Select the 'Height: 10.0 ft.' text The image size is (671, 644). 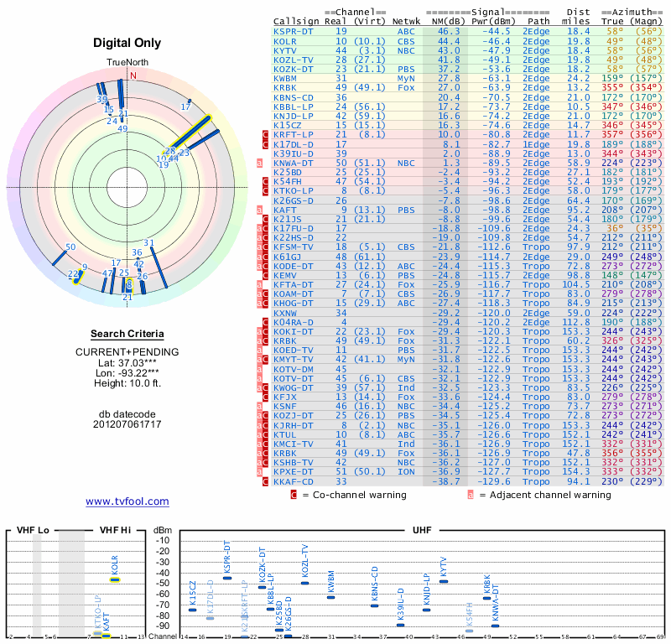(x=127, y=383)
